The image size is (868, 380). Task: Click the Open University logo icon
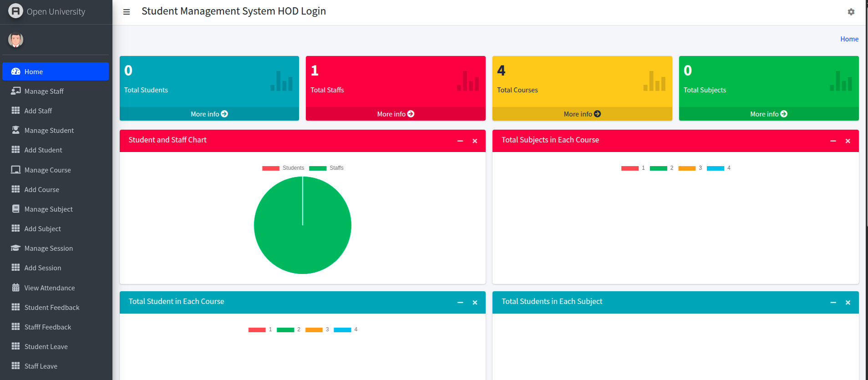pos(15,11)
